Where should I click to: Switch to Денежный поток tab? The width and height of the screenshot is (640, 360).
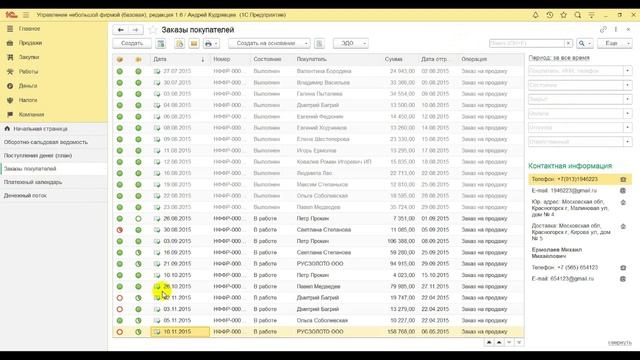click(54, 196)
